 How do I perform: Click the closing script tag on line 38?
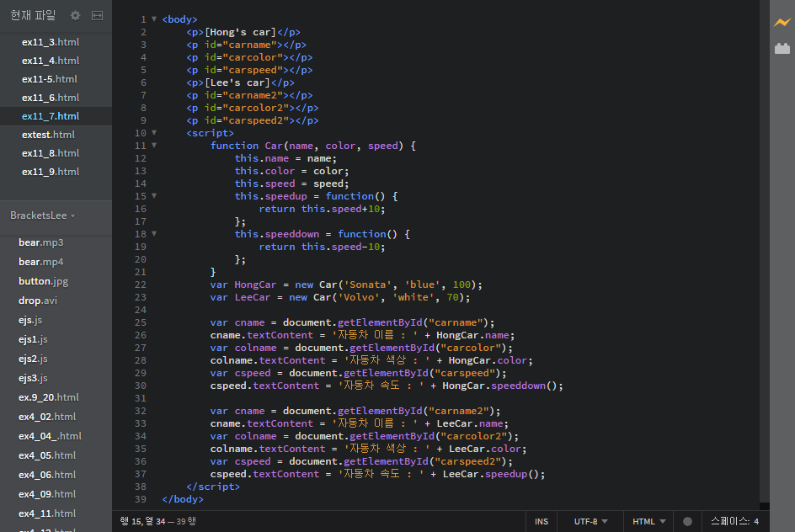tap(213, 487)
